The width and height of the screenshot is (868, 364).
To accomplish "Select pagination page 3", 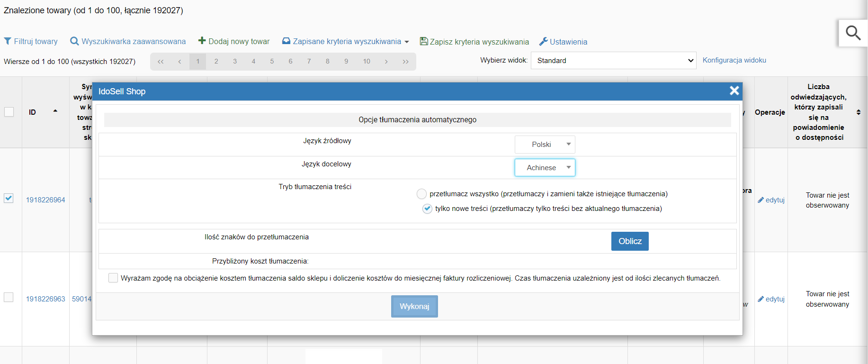I will 235,62.
